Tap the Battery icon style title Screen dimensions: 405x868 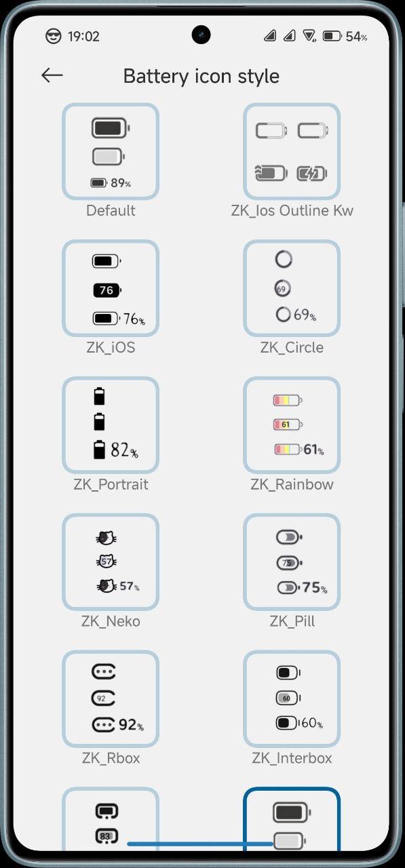click(x=201, y=76)
